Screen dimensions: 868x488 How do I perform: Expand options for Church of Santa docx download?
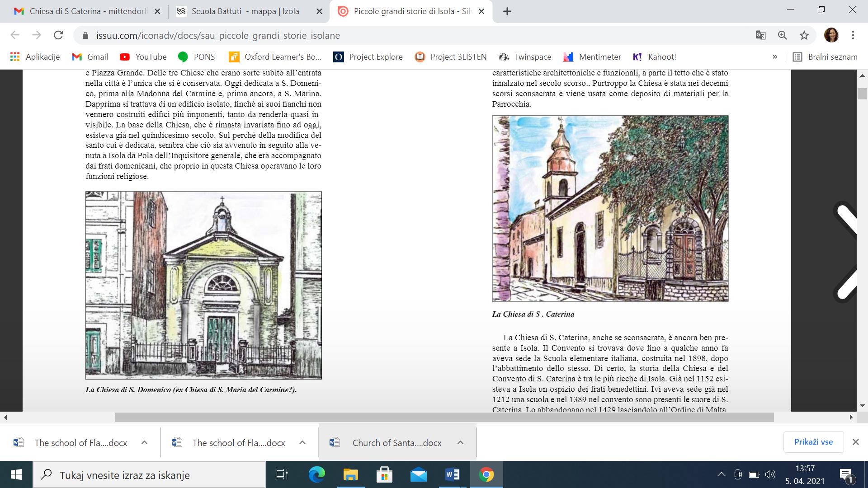[x=460, y=443]
